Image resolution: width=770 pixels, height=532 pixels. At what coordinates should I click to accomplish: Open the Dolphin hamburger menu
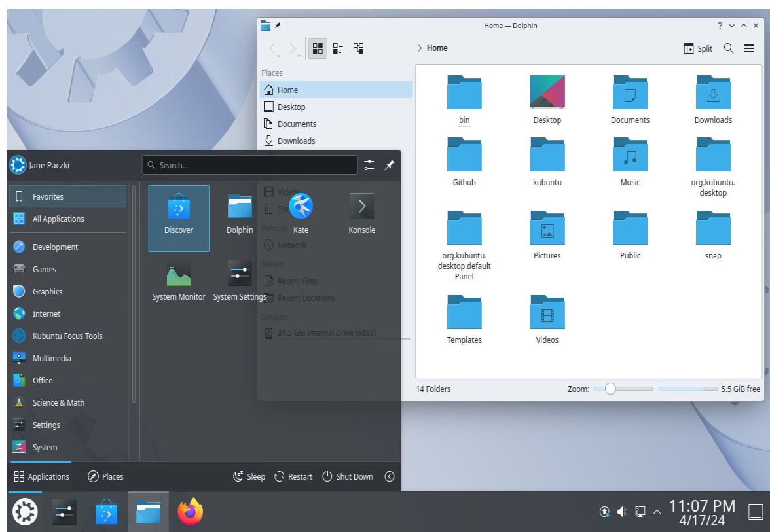(750, 48)
